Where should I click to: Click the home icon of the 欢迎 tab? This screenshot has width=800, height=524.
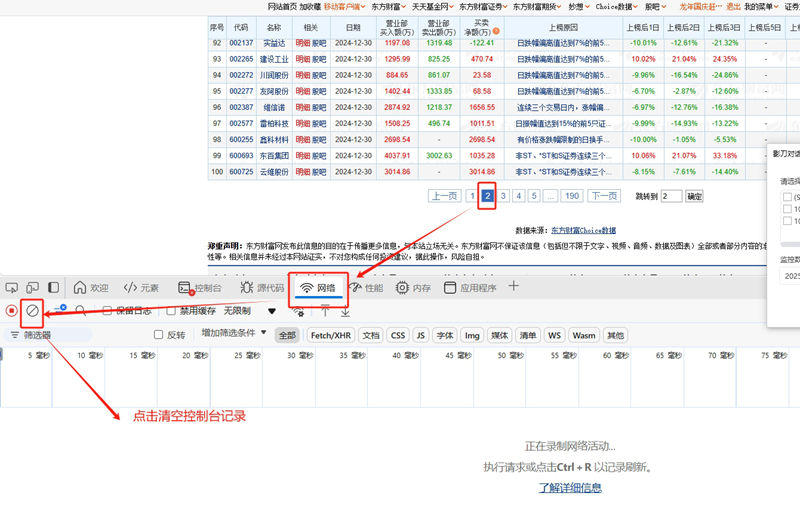[80, 288]
